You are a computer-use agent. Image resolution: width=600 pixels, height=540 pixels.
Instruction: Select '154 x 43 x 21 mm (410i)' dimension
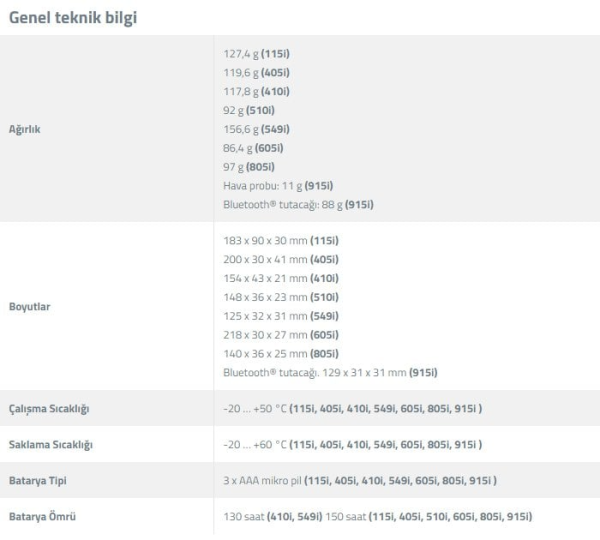[x=281, y=278]
